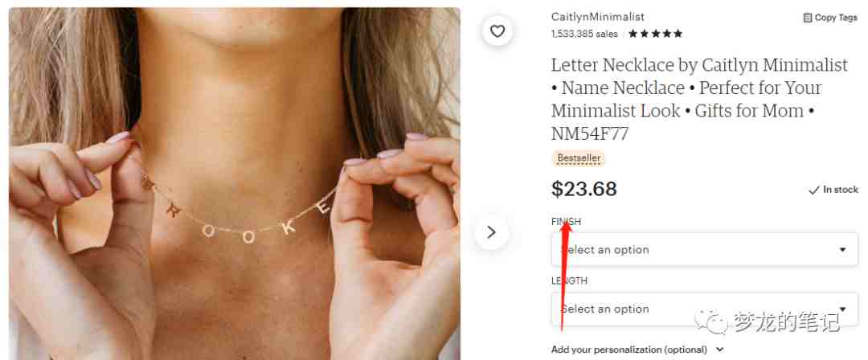Click the FINISH dropdown arrow
The image size is (868, 360).
[x=842, y=250]
